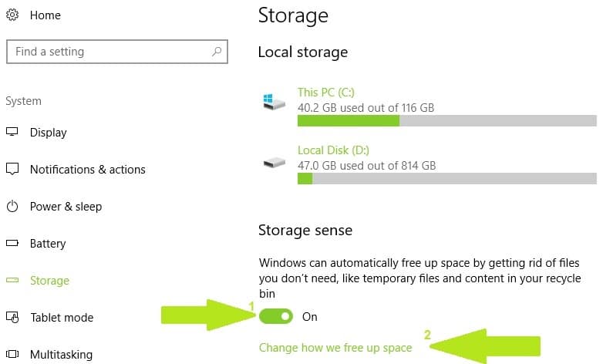Image resolution: width=603 pixels, height=364 pixels.
Task: Click the Home gear icon
Action: click(x=12, y=15)
